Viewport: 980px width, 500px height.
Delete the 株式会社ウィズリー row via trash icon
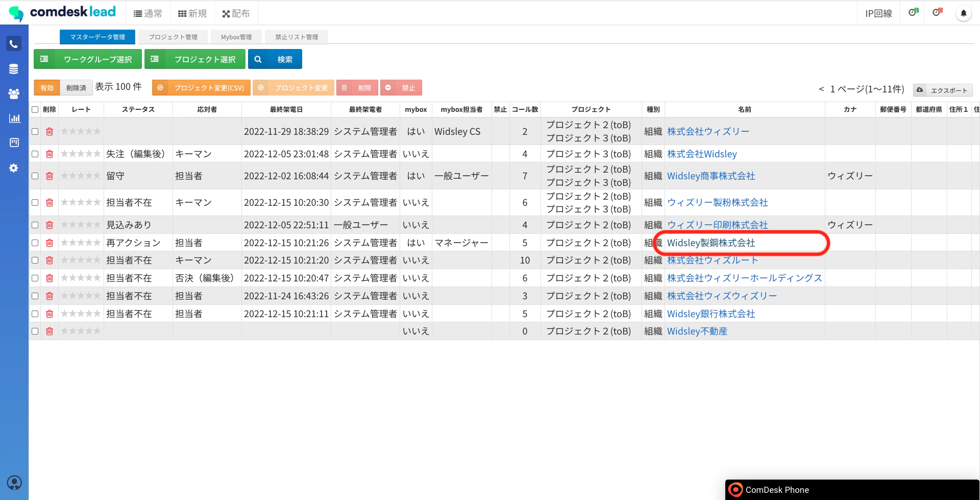(50, 132)
